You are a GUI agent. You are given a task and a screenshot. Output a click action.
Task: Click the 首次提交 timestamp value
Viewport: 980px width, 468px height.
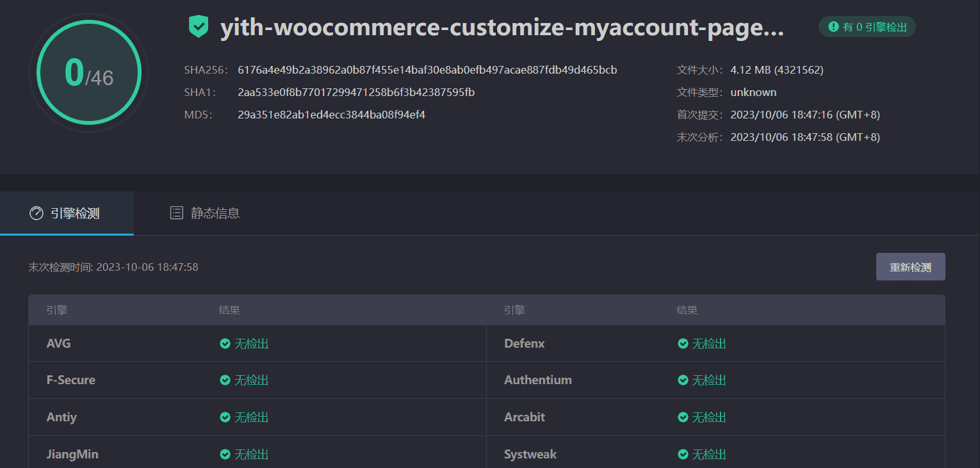coord(805,115)
